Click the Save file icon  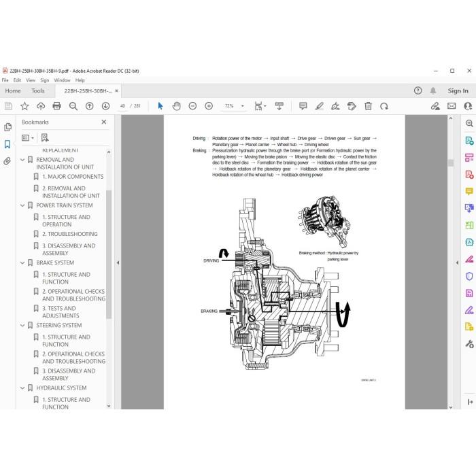pos(8,106)
